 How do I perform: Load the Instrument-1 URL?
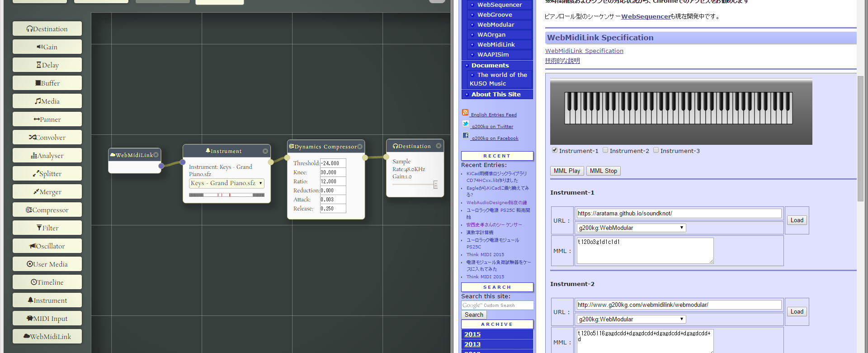point(797,220)
